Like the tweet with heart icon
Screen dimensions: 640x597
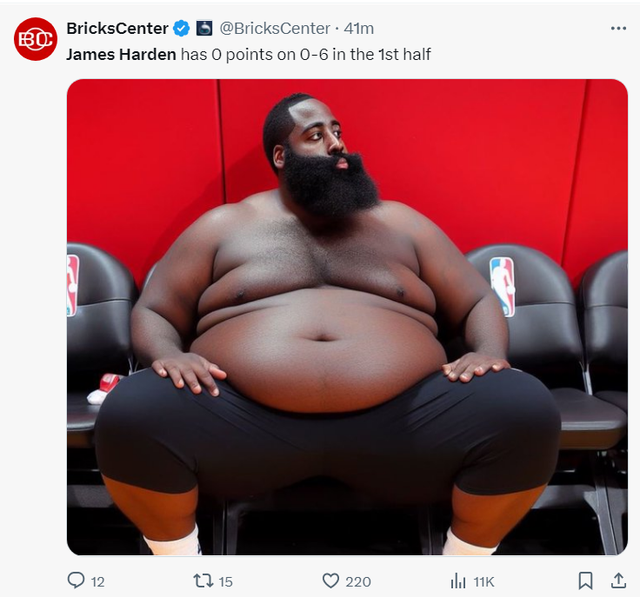331,581
